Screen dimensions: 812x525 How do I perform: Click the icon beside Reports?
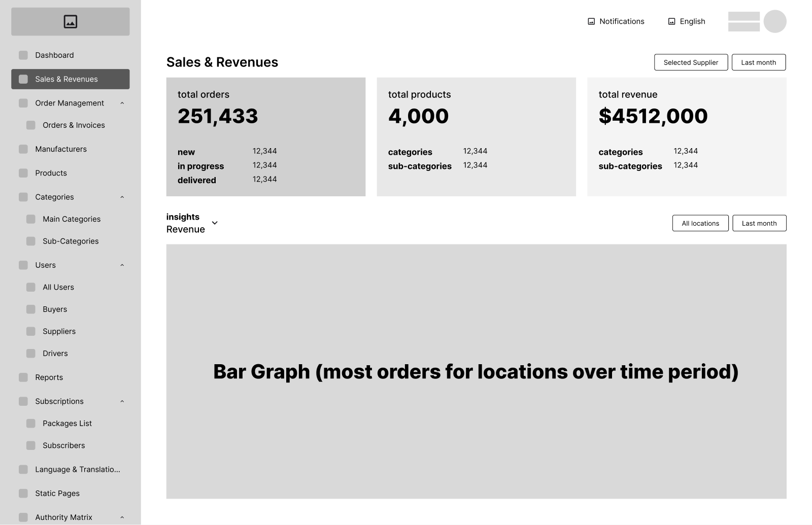click(x=23, y=377)
